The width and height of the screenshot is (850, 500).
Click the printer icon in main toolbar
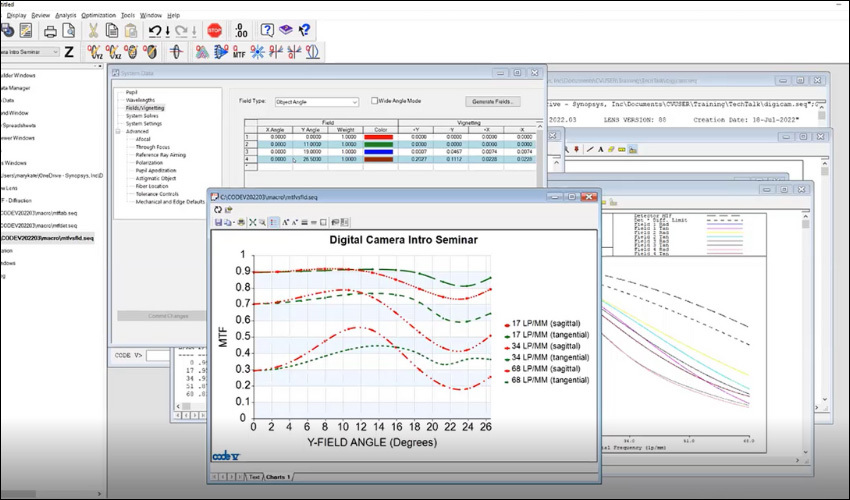coord(50,31)
